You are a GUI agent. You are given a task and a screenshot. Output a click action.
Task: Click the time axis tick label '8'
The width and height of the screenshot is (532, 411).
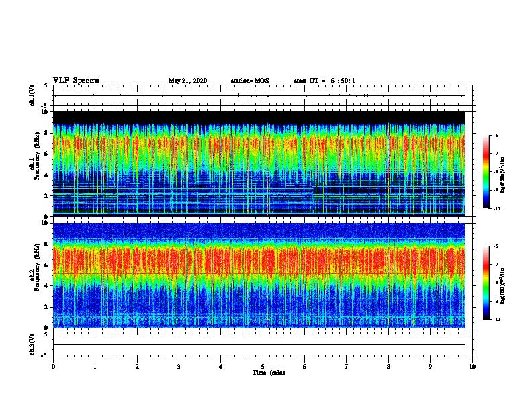(x=388, y=367)
